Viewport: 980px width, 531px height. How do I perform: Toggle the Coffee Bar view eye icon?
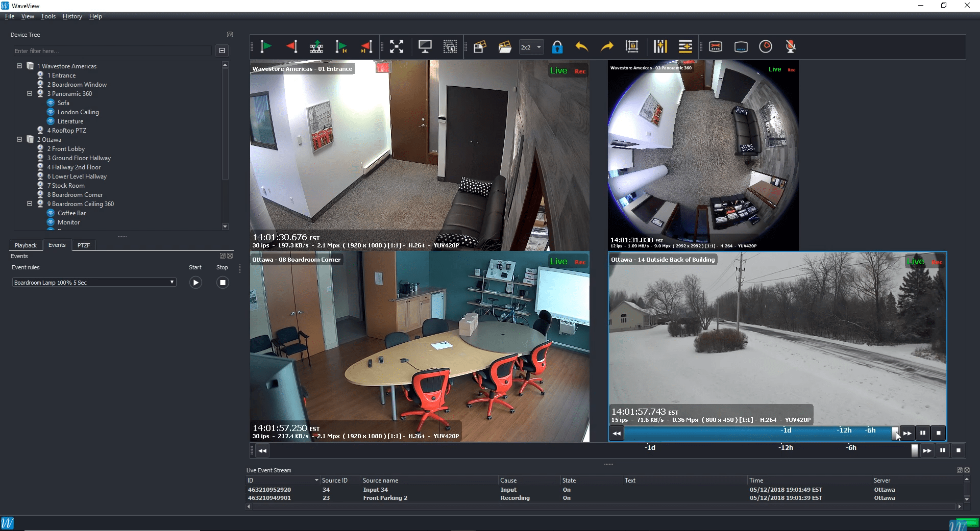(51, 213)
